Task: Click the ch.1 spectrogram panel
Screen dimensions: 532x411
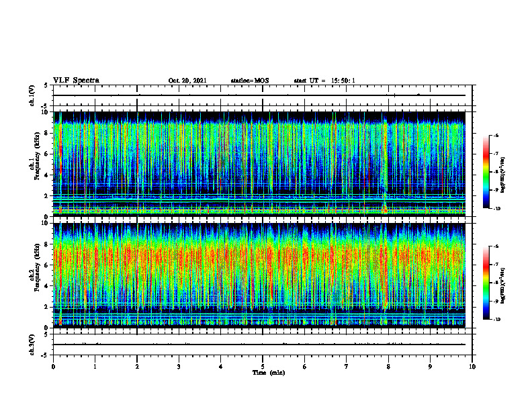Action: pos(259,164)
